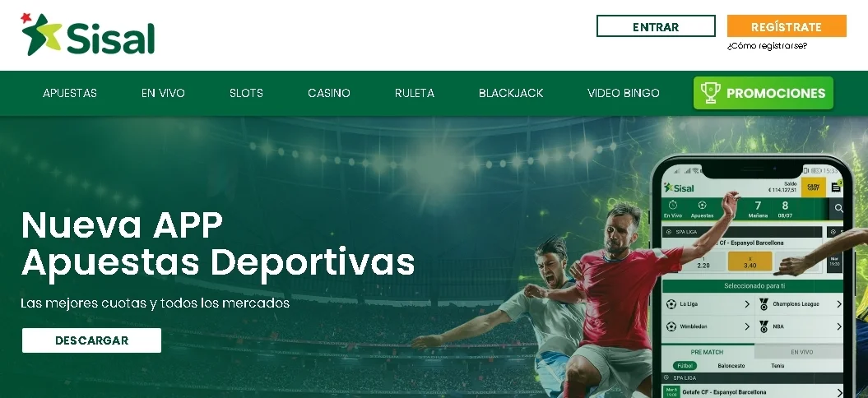Tap the search magnifier in phone mockup
868x398 pixels.
tap(839, 208)
